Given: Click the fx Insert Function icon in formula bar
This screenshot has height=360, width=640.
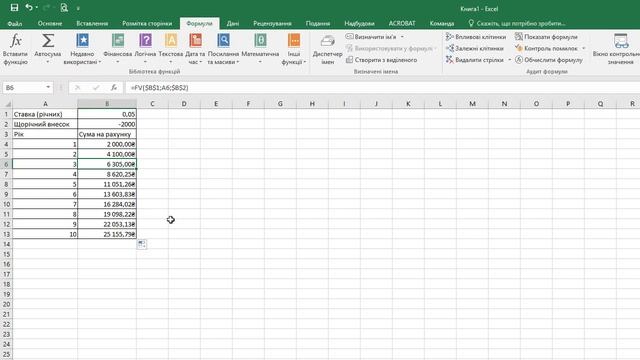Looking at the screenshot, I should [x=114, y=87].
